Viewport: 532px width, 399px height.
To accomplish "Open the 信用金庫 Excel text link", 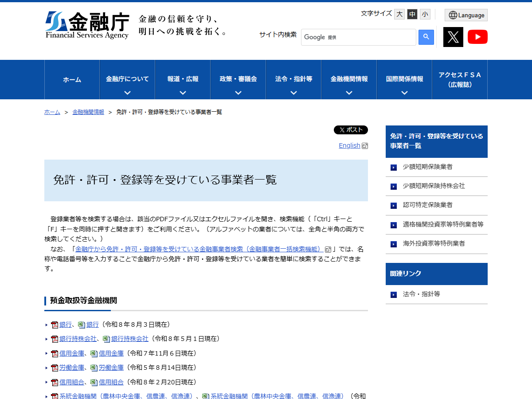I will [x=111, y=353].
